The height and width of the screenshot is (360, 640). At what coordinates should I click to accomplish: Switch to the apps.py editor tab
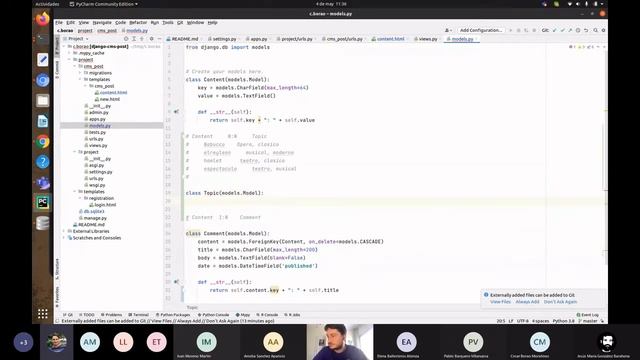pos(257,39)
